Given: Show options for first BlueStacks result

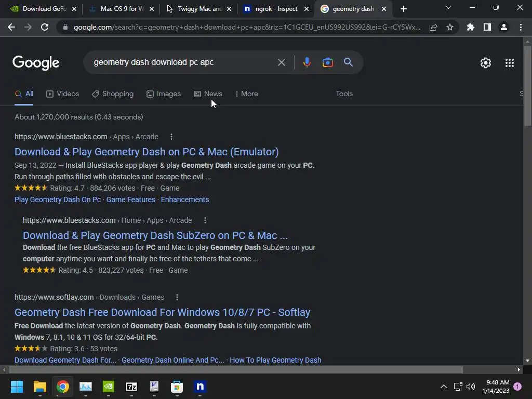Looking at the screenshot, I should pos(171,137).
